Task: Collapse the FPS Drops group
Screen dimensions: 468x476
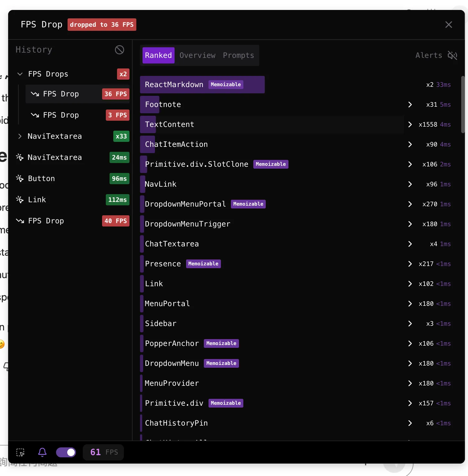Action: tap(20, 74)
